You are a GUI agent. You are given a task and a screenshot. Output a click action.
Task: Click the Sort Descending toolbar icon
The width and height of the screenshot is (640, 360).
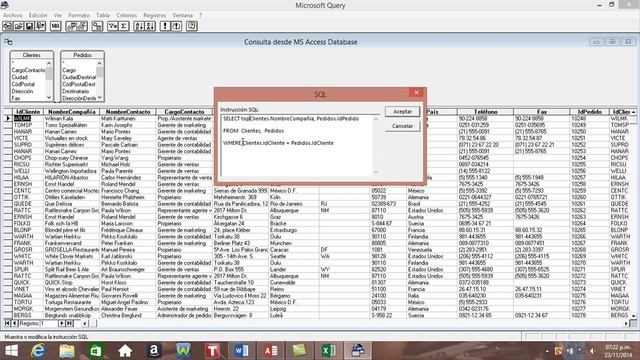pyautogui.click(x=150, y=26)
